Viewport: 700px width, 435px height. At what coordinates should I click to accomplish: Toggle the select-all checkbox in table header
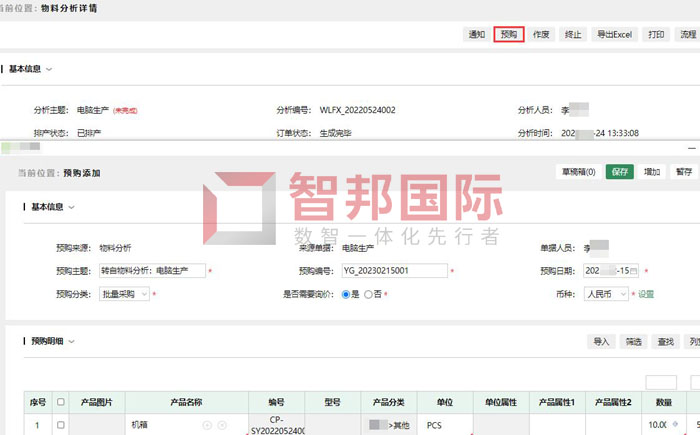point(61,402)
